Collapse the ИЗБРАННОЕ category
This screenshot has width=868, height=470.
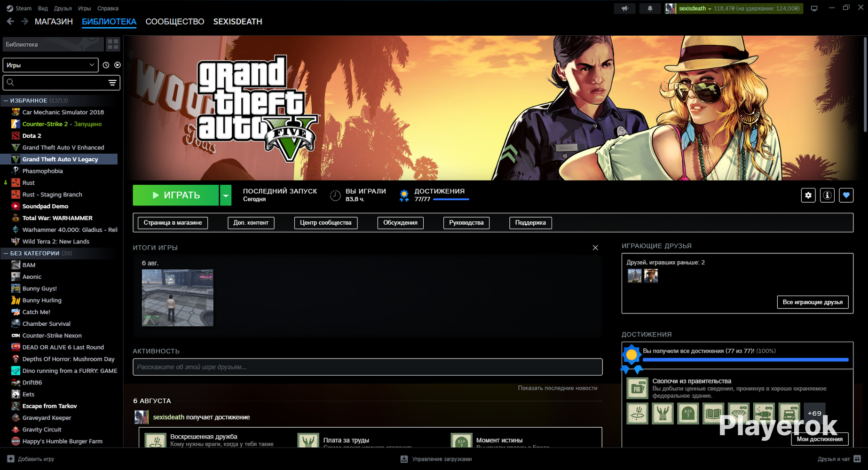pos(6,101)
